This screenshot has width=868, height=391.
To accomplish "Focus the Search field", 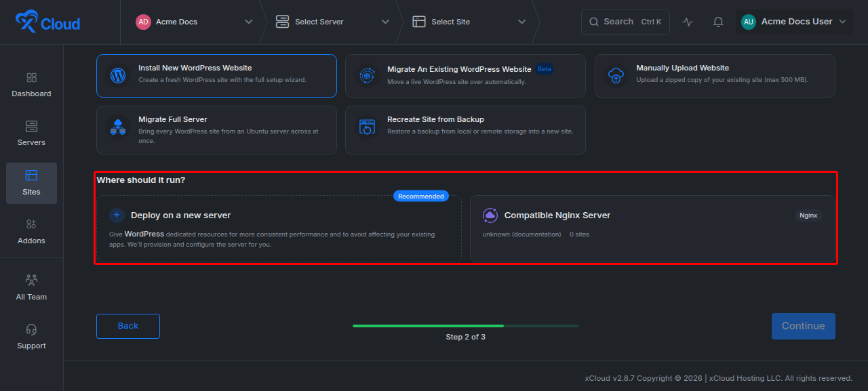I will 625,22.
